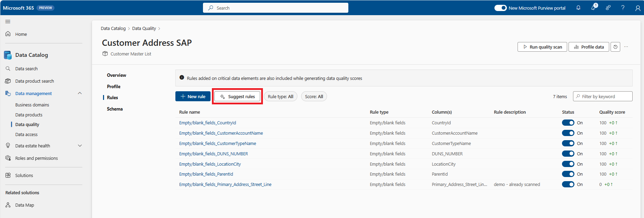Screen dimensions: 644x218
Task: Open the Empty/blank_fields_LocationCity rule link
Action: (x=210, y=164)
